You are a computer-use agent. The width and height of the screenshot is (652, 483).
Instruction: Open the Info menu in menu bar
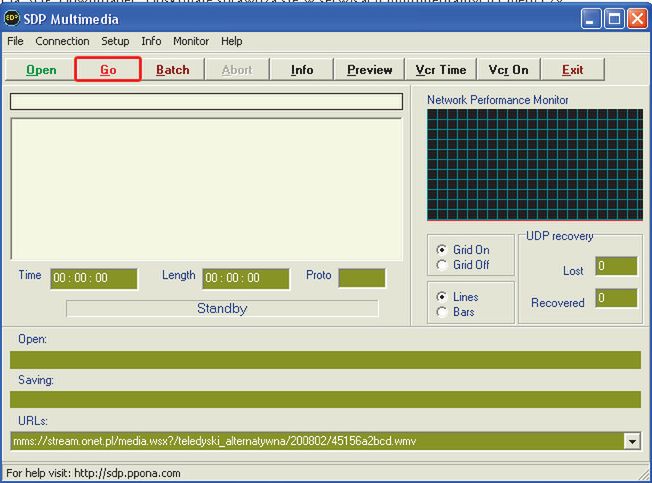click(x=151, y=41)
